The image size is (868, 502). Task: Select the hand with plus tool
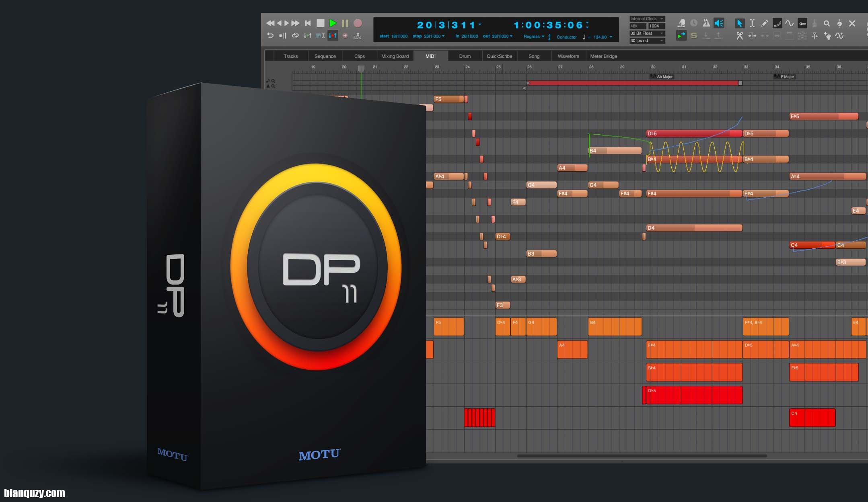coord(827,36)
